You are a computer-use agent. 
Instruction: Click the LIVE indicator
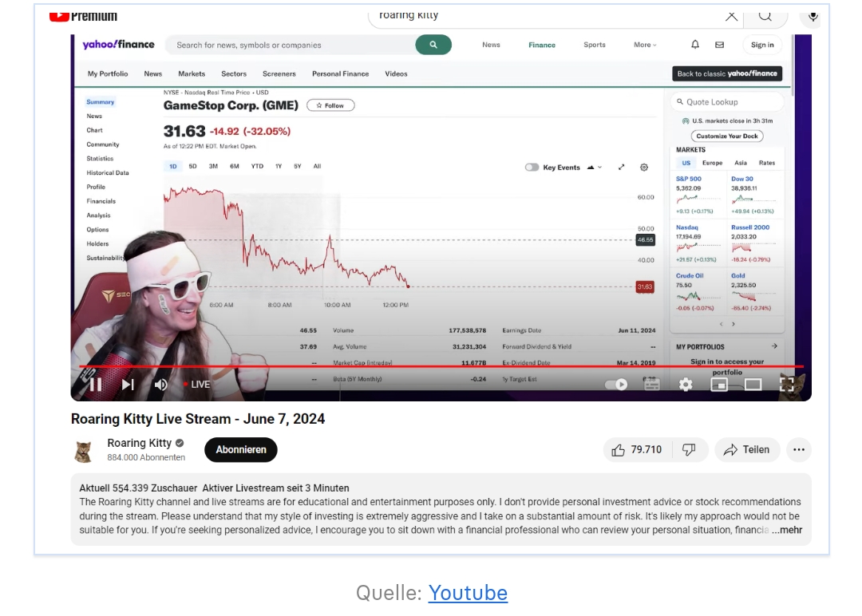tap(197, 384)
